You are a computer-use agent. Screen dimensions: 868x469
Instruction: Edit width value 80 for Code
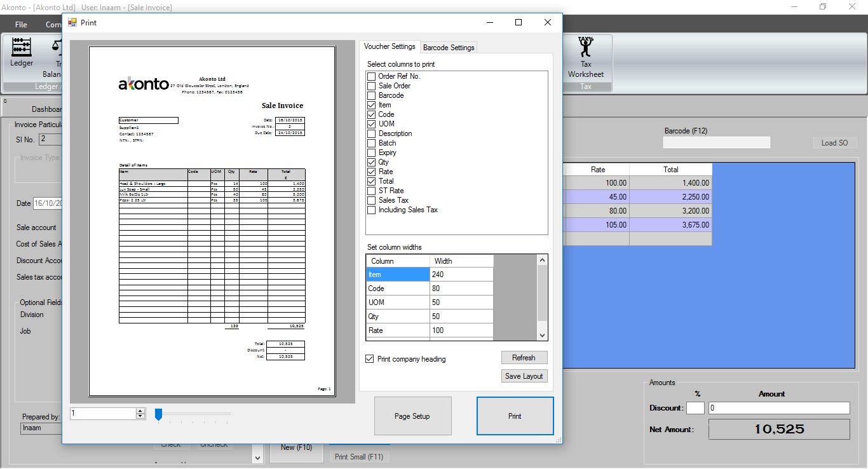(x=461, y=289)
